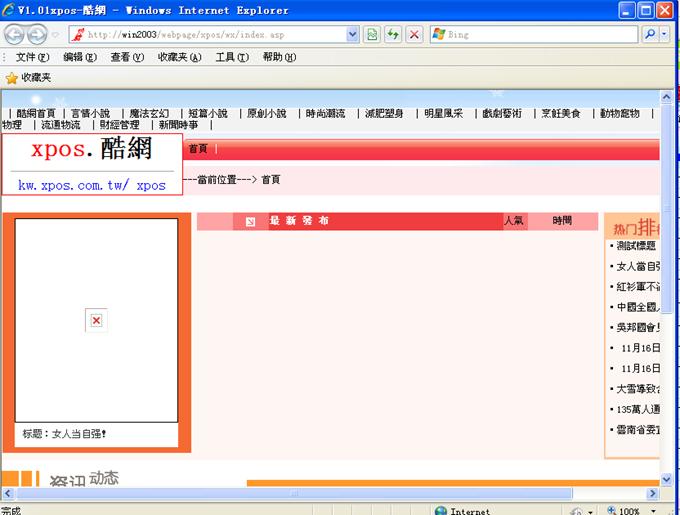Click the browser Forward button
This screenshot has height=515, width=680.
click(38, 34)
